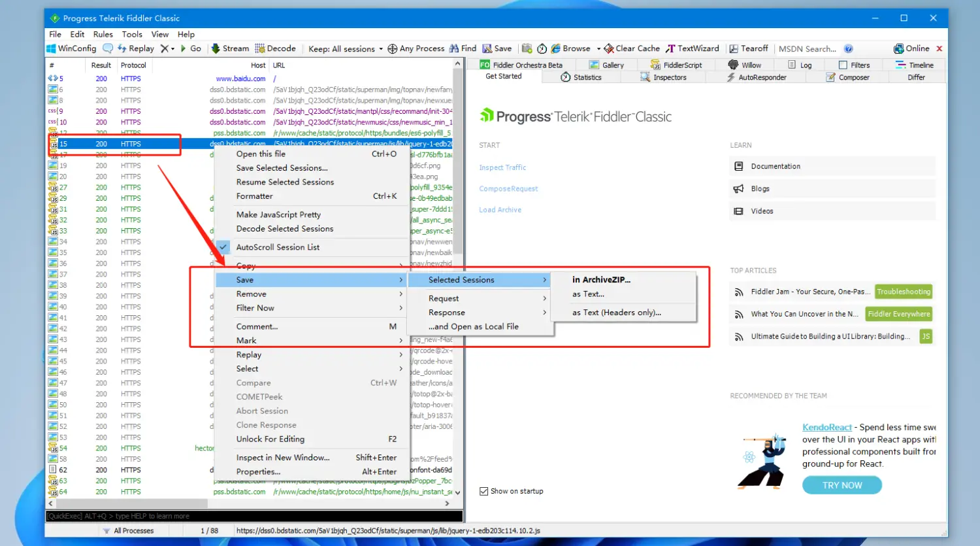
Task: Close the toolbar with the red X
Action: click(x=939, y=48)
